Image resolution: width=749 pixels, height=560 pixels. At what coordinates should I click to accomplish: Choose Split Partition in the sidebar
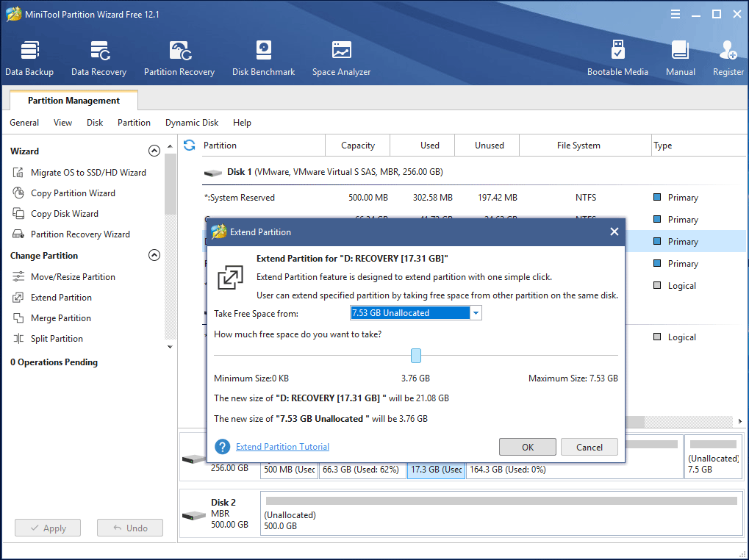coord(48,339)
